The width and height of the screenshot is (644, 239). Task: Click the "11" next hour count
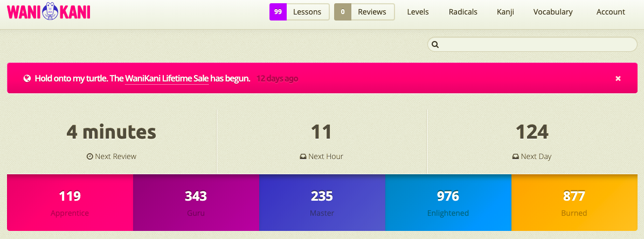[321, 132]
